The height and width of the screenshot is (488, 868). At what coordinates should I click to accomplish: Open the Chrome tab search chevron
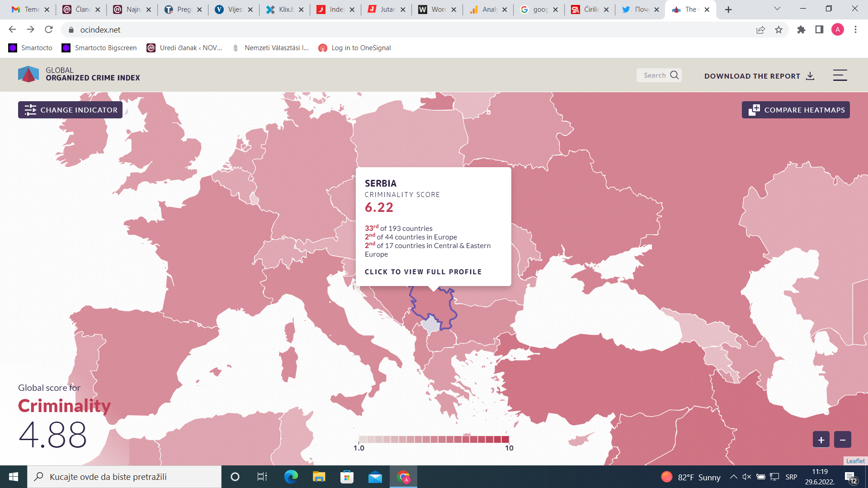pyautogui.click(x=777, y=9)
